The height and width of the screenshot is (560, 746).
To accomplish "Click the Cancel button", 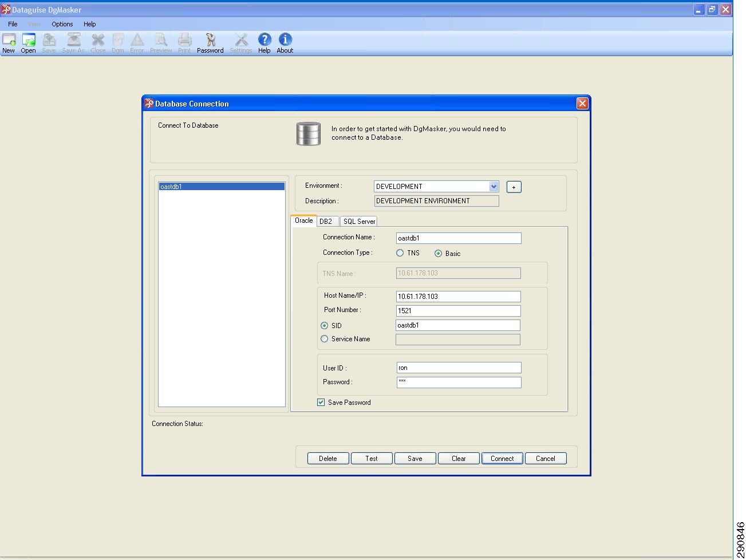I will click(546, 459).
